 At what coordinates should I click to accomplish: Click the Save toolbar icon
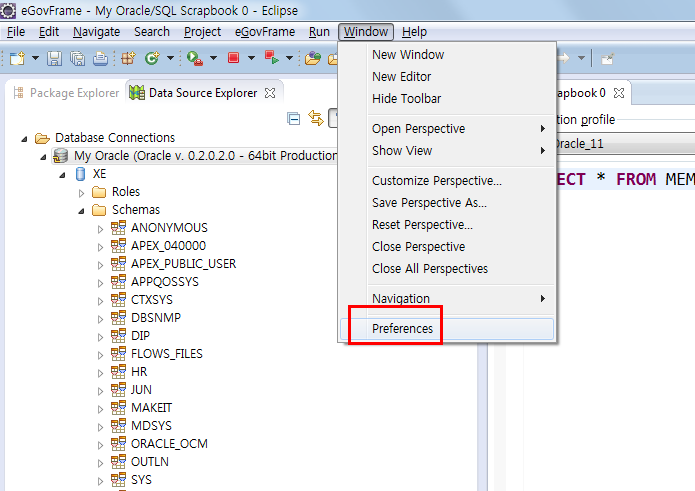coord(55,58)
